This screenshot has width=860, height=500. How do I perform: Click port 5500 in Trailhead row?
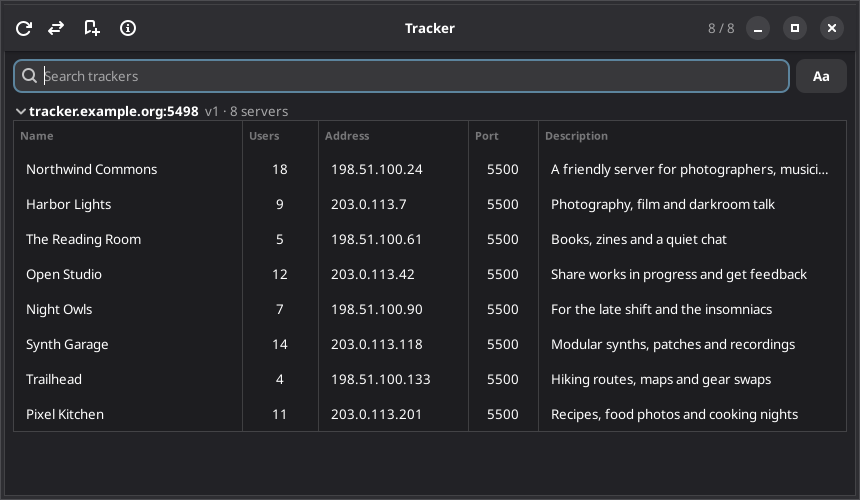[x=502, y=379]
